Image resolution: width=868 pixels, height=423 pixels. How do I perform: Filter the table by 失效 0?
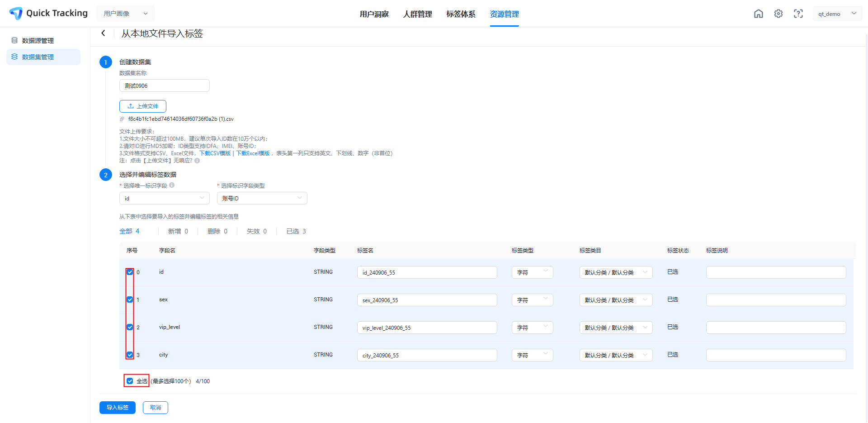tap(257, 231)
